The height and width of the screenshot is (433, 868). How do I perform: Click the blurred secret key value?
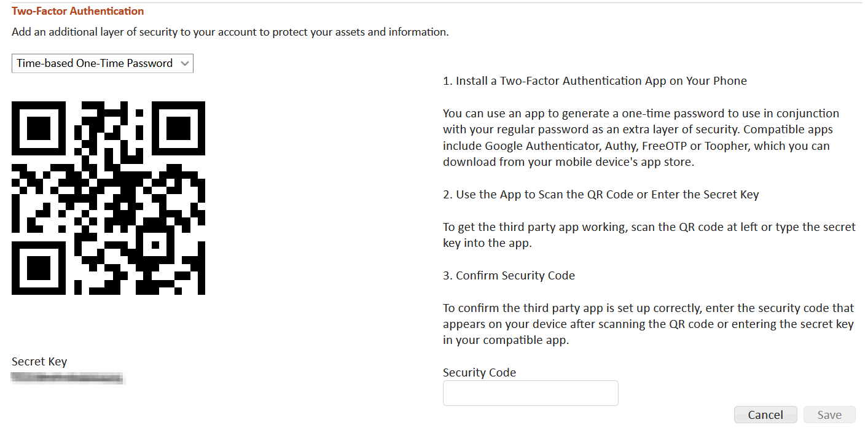(68, 378)
